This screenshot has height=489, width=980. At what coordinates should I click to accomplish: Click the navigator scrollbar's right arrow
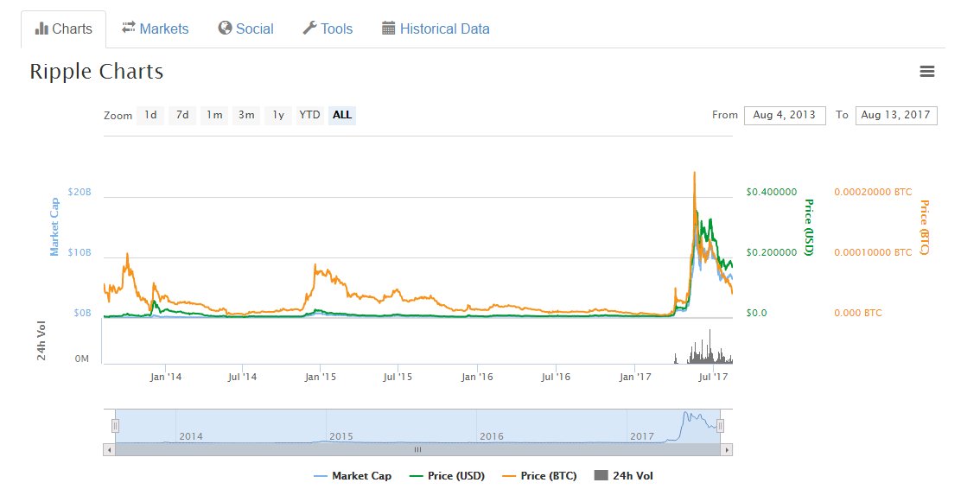(726, 449)
